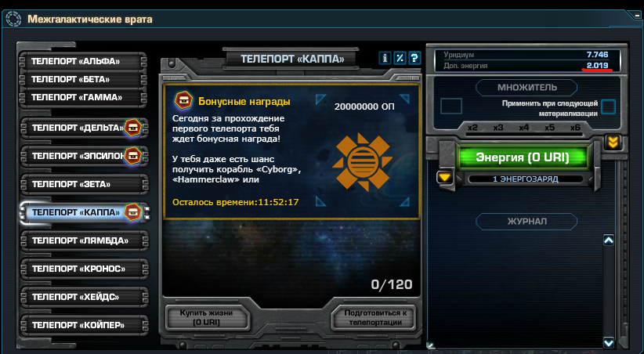Click the journal scroll down arrow

coord(608,342)
